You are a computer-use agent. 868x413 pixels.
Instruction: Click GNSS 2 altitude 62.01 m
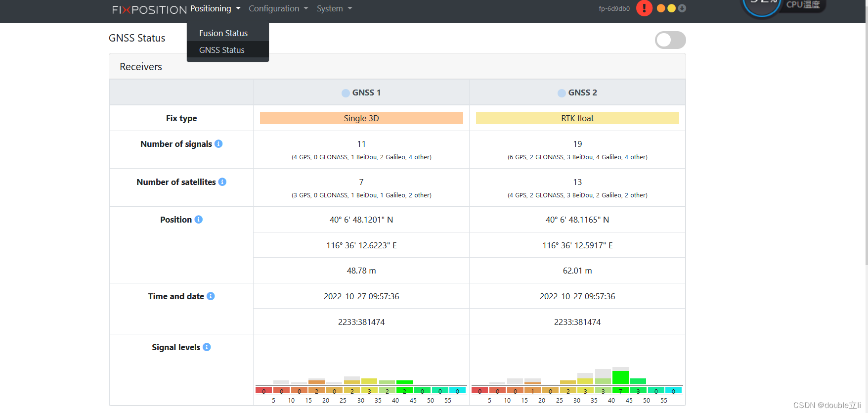click(x=577, y=271)
